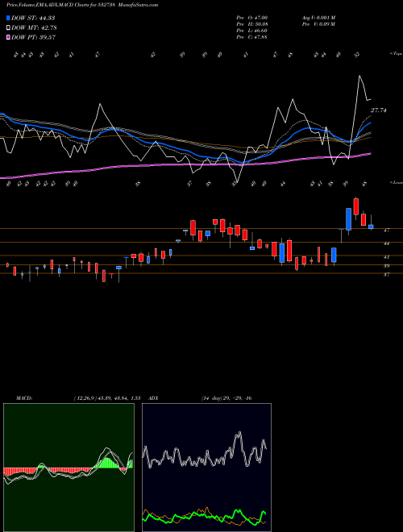Open the ADX indicator chart panel
Screen dimensions: 403x532
tap(206, 468)
